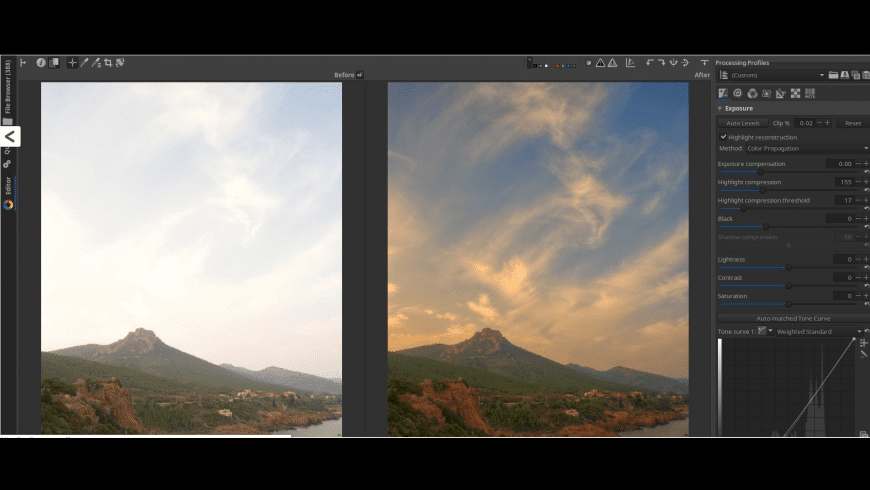Switch to the Exposure tools tab

[x=723, y=93]
